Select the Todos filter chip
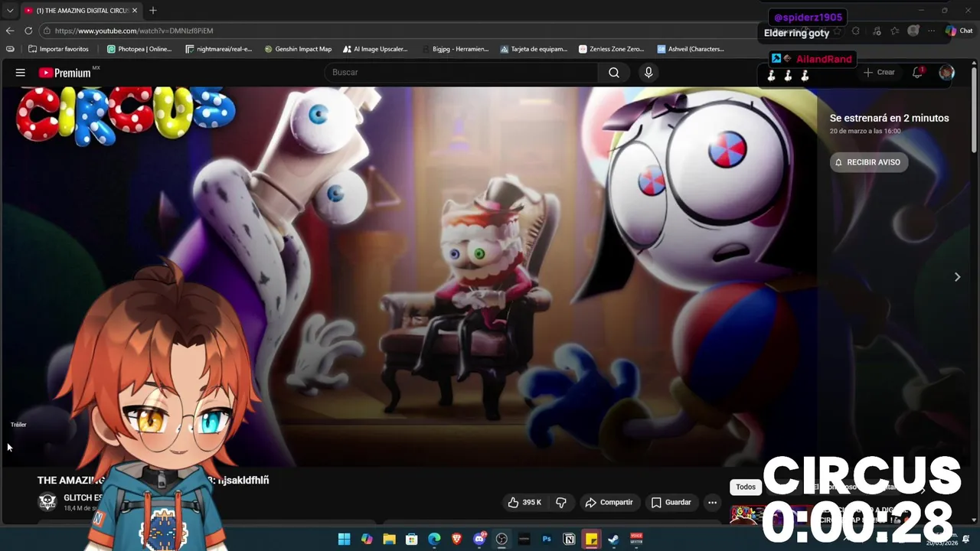This screenshot has width=980, height=551. (746, 487)
